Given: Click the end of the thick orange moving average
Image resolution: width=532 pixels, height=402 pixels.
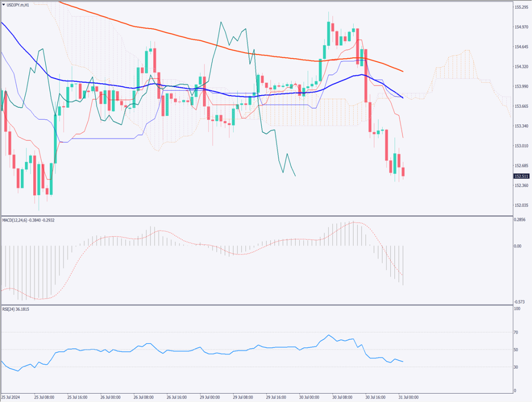Looking at the screenshot, I should tap(403, 71).
